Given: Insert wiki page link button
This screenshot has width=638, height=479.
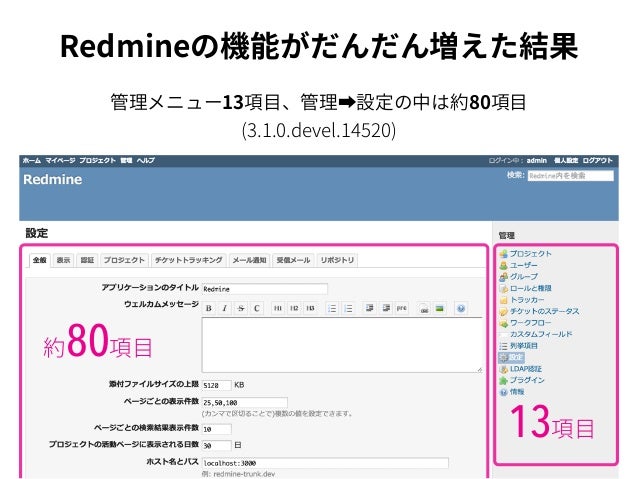Looking at the screenshot, I should pos(424,308).
